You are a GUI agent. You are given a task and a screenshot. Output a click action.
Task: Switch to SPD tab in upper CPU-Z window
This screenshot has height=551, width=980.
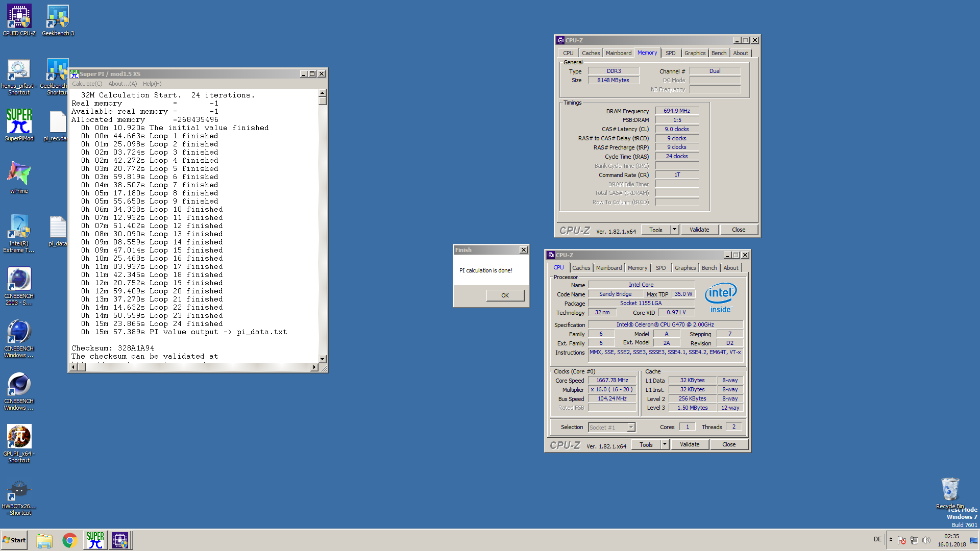tap(670, 53)
